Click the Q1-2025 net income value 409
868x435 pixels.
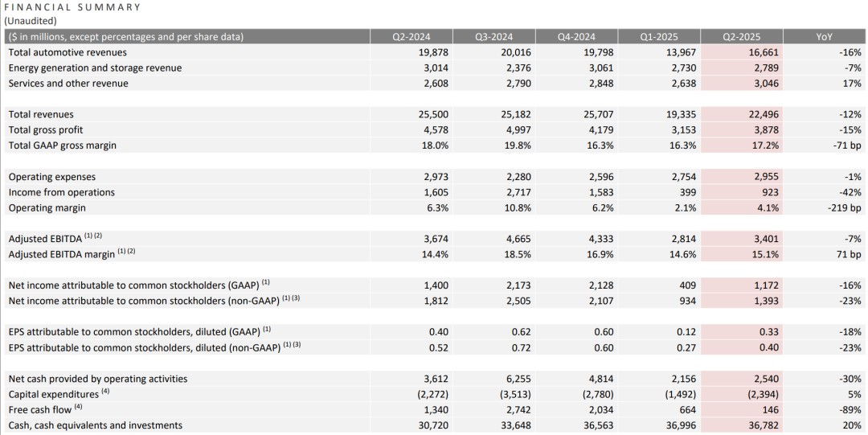tap(687, 285)
